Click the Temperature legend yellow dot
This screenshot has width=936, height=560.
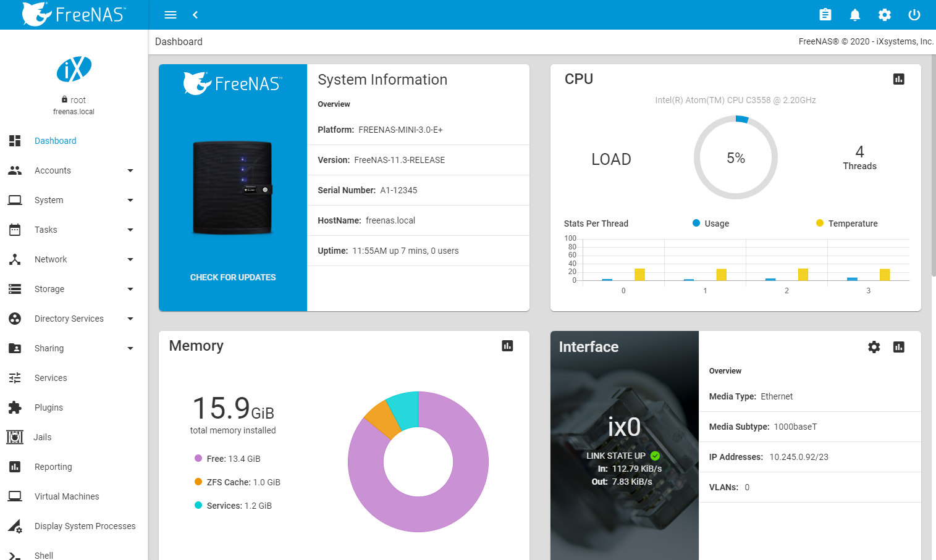pyautogui.click(x=820, y=223)
